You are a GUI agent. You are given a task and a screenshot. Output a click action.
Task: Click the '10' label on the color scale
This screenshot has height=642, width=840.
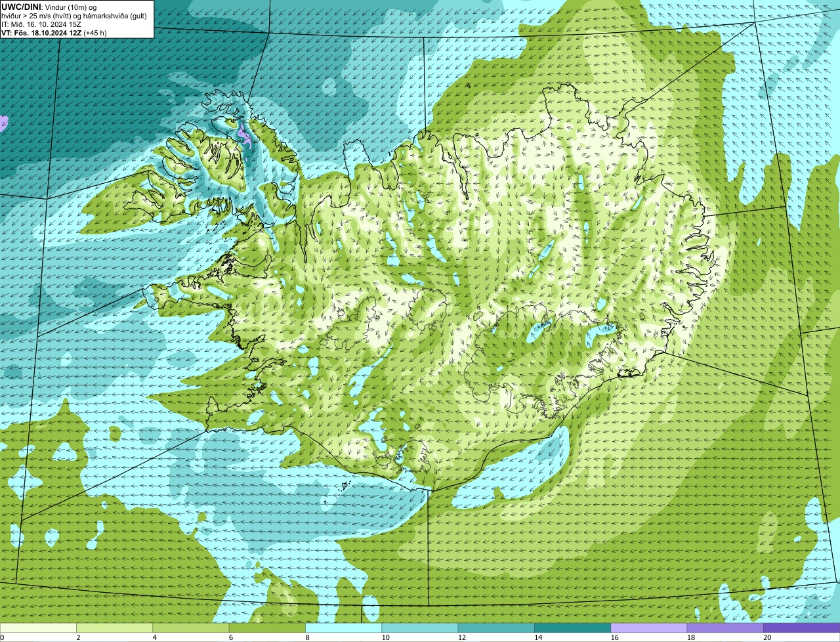(x=386, y=637)
